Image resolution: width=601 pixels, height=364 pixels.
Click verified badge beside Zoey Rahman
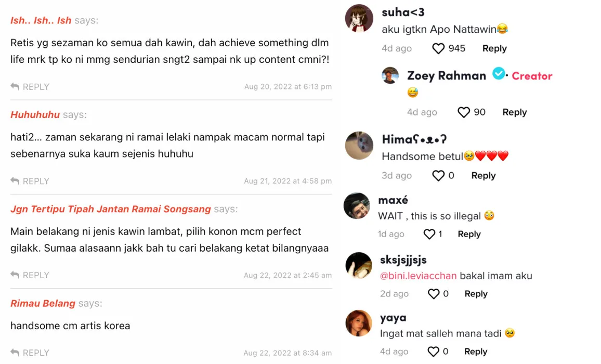point(499,74)
